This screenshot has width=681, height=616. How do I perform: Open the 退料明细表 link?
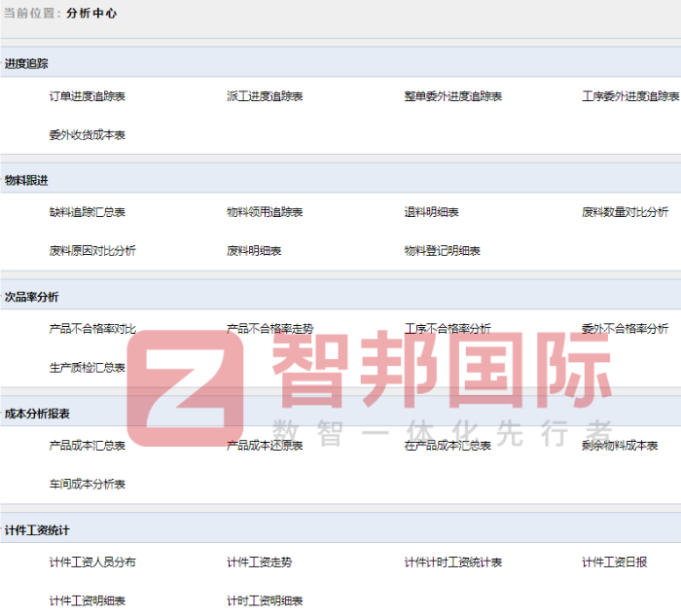[431, 212]
